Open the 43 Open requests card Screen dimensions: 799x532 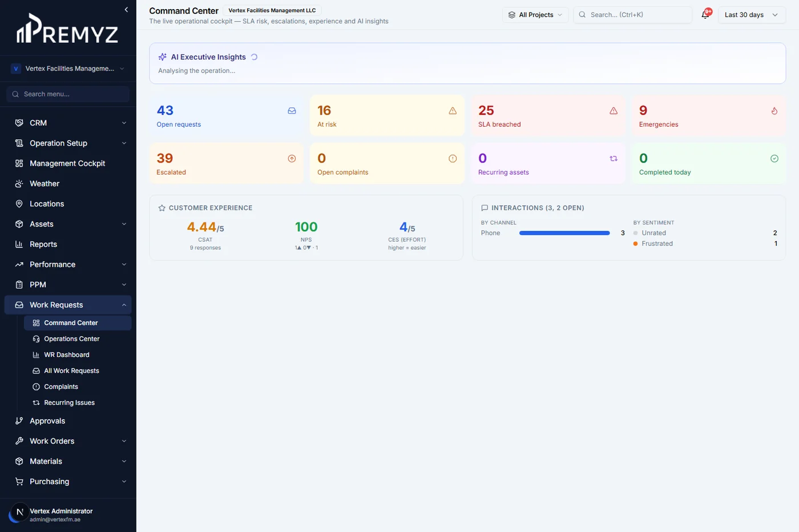coord(227,116)
